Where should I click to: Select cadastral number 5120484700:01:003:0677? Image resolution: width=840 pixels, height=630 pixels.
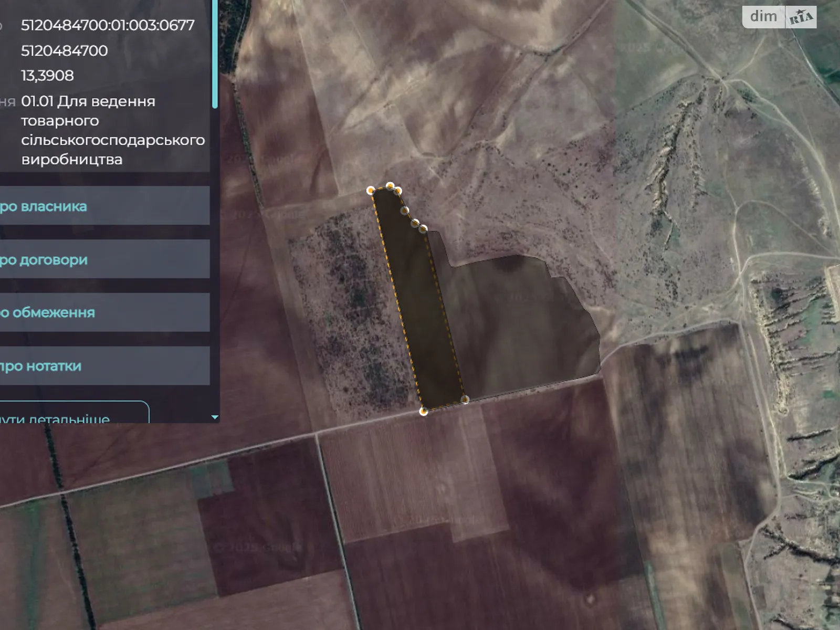pos(108,25)
